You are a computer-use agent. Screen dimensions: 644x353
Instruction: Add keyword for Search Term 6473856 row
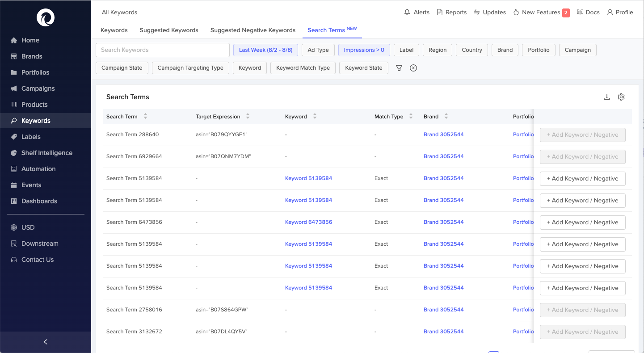coord(583,223)
